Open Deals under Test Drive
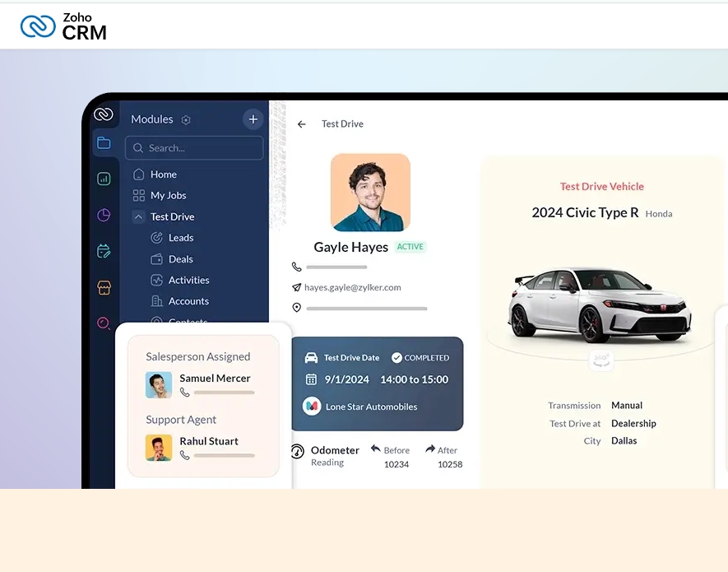The width and height of the screenshot is (728, 572). (181, 258)
